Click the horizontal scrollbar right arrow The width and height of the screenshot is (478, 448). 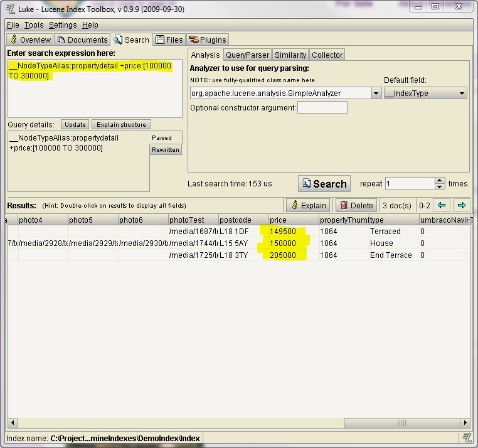pos(465,423)
